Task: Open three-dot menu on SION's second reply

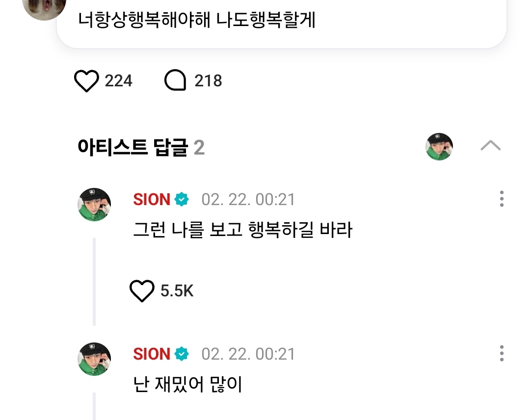Action: point(501,353)
